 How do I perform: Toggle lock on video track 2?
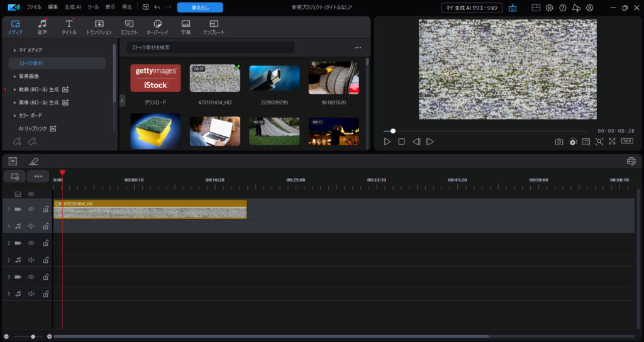(x=45, y=243)
